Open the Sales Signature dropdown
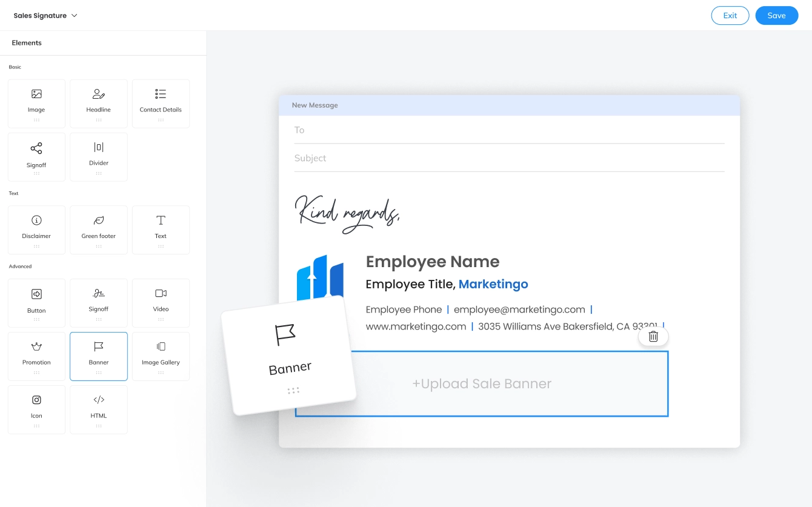Viewport: 812px width, 507px height. coord(45,15)
